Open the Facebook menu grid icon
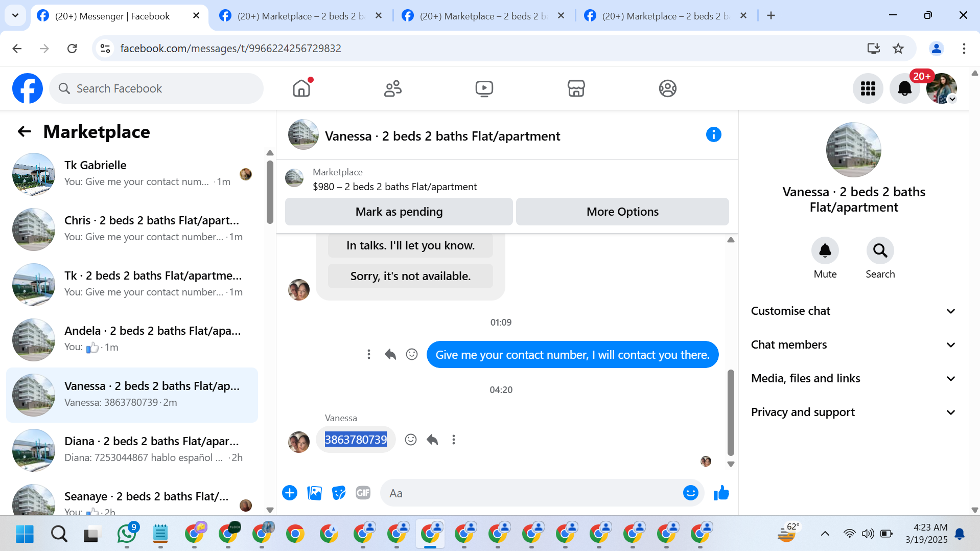This screenshot has height=551, width=980. [868, 88]
